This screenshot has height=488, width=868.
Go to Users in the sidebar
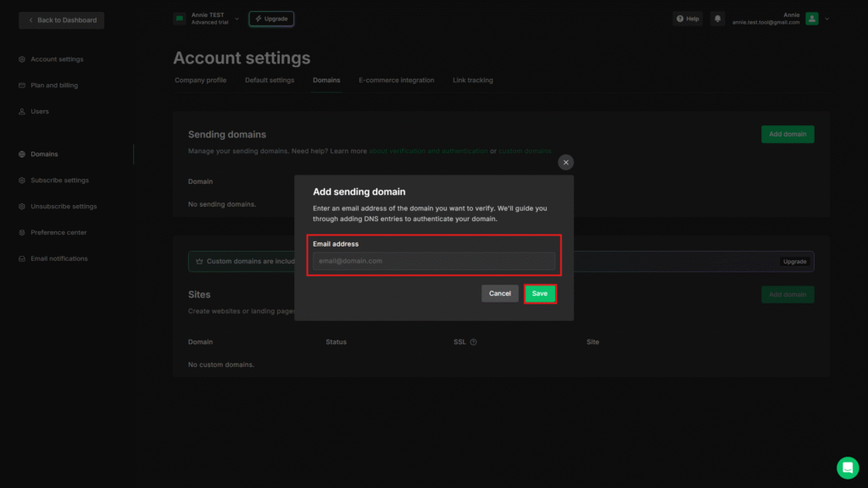(x=40, y=112)
